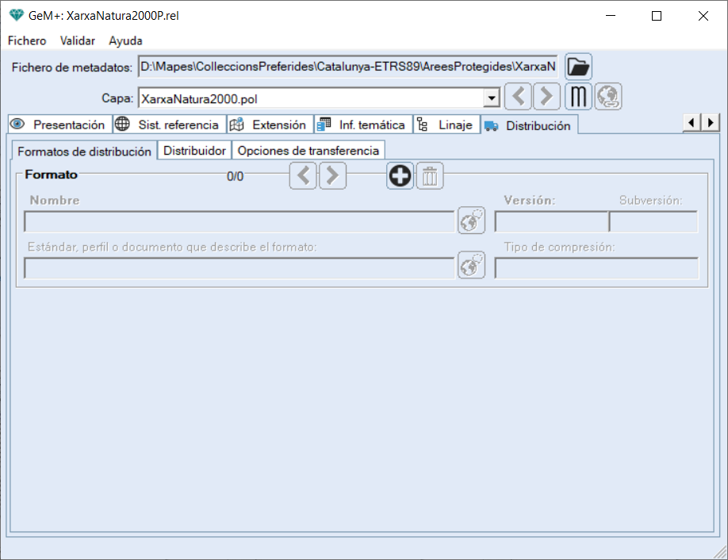Image resolution: width=728 pixels, height=560 pixels.
Task: Click globe link icon next to M button
Action: (x=608, y=97)
